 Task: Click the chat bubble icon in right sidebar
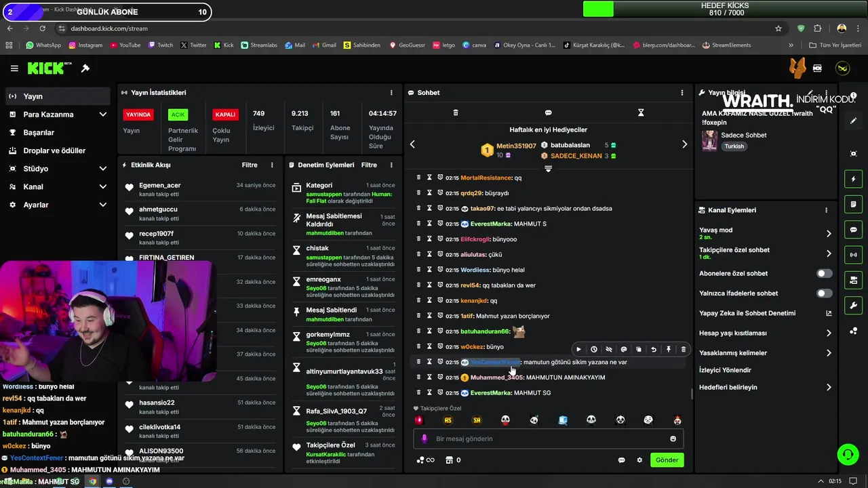pyautogui.click(x=854, y=230)
